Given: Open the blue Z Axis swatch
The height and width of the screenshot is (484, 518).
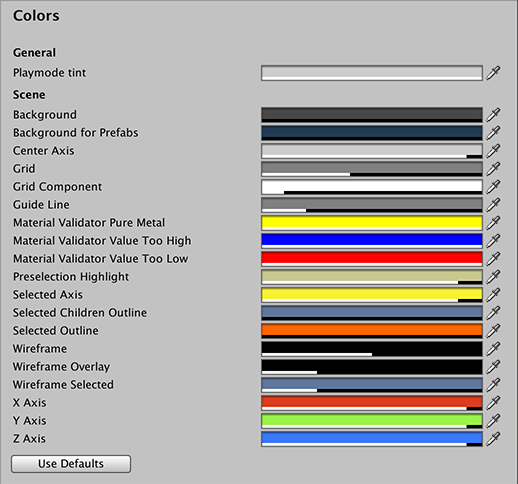Looking at the screenshot, I should point(372,439).
